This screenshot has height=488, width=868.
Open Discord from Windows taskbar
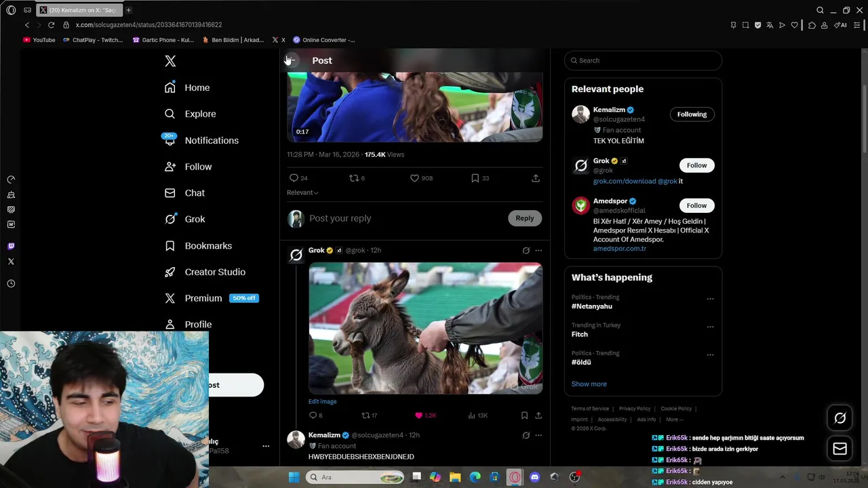534,477
